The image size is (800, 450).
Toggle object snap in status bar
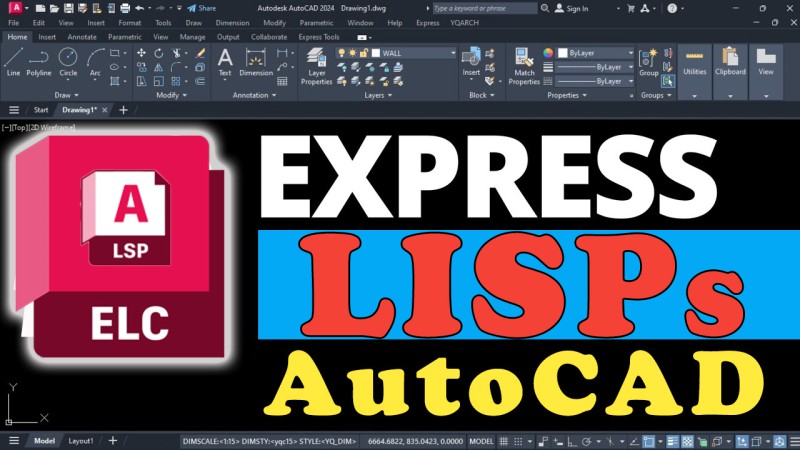pos(648,441)
